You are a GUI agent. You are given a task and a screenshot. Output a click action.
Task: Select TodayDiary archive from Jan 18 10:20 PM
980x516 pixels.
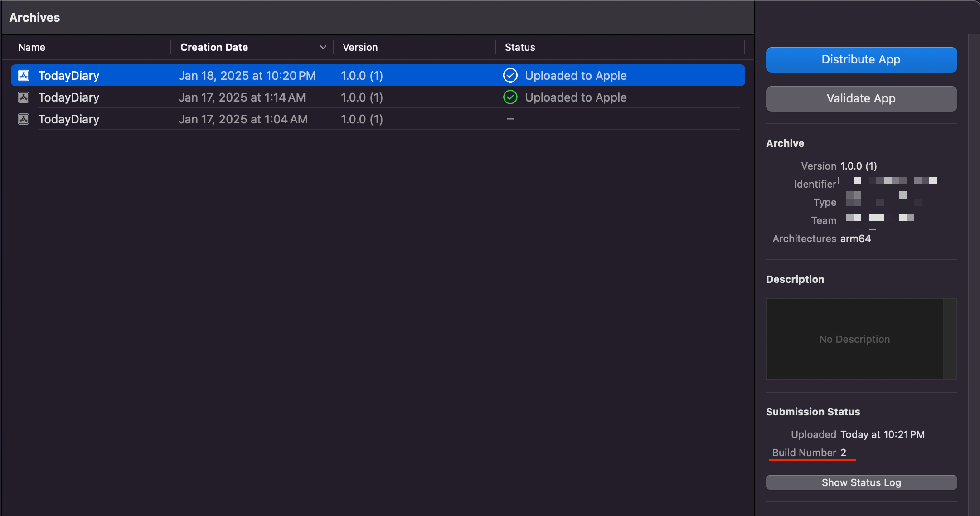(x=378, y=75)
